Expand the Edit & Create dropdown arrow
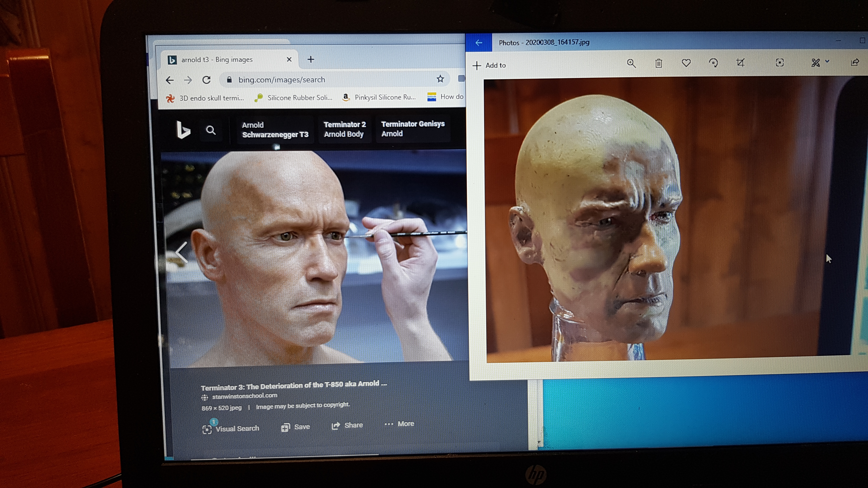Screen dimensions: 868x488 pyautogui.click(x=827, y=61)
